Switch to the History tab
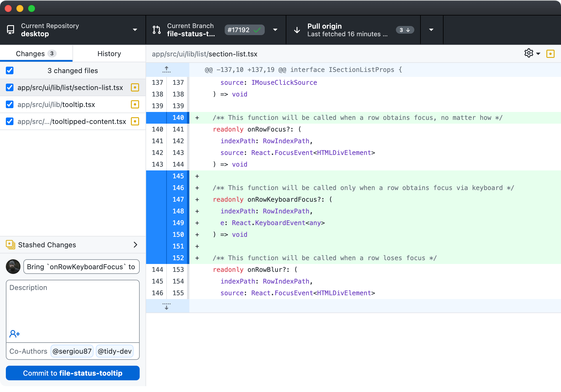Viewport: 561px width, 392px height. [x=109, y=53]
